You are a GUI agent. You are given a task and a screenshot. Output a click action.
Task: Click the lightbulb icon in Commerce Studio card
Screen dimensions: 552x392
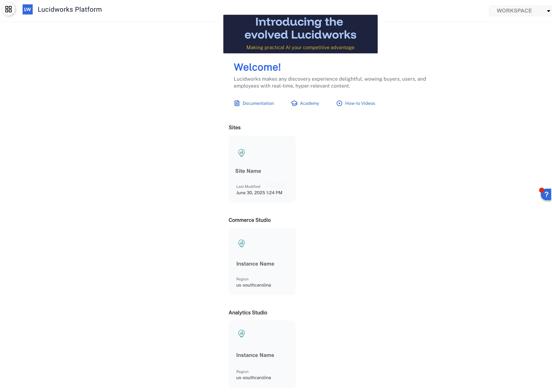click(242, 243)
